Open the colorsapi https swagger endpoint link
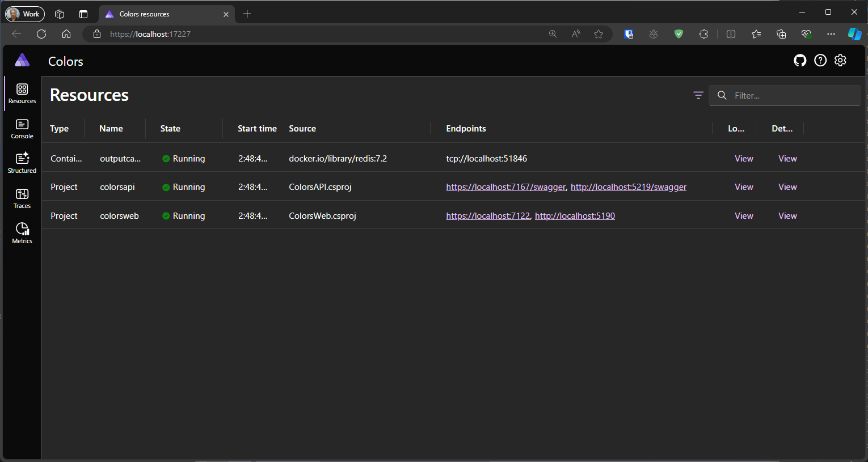This screenshot has height=462, width=868. tap(505, 187)
